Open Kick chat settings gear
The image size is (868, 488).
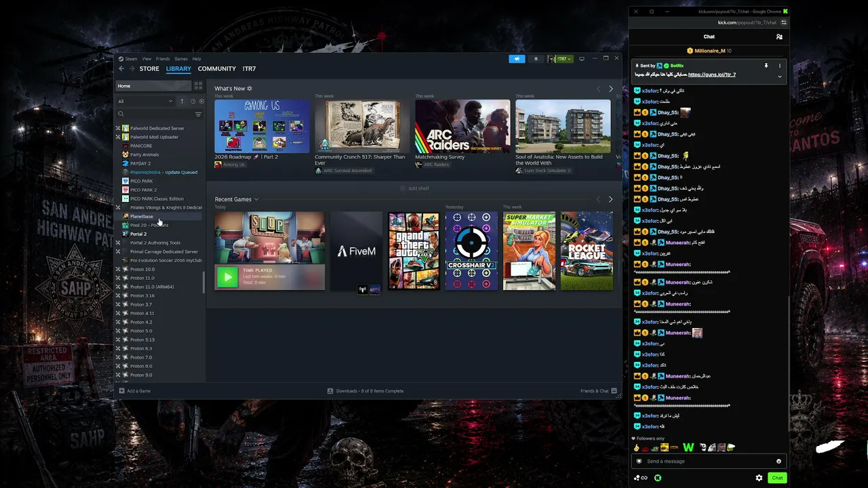(x=759, y=478)
